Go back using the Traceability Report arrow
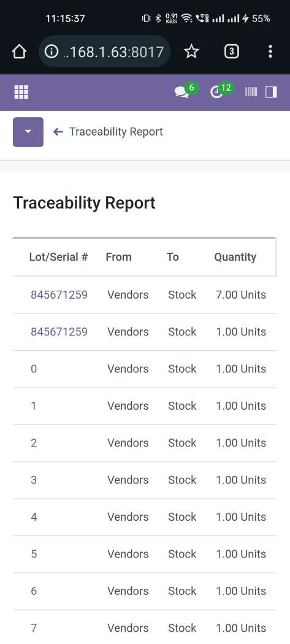 click(58, 132)
